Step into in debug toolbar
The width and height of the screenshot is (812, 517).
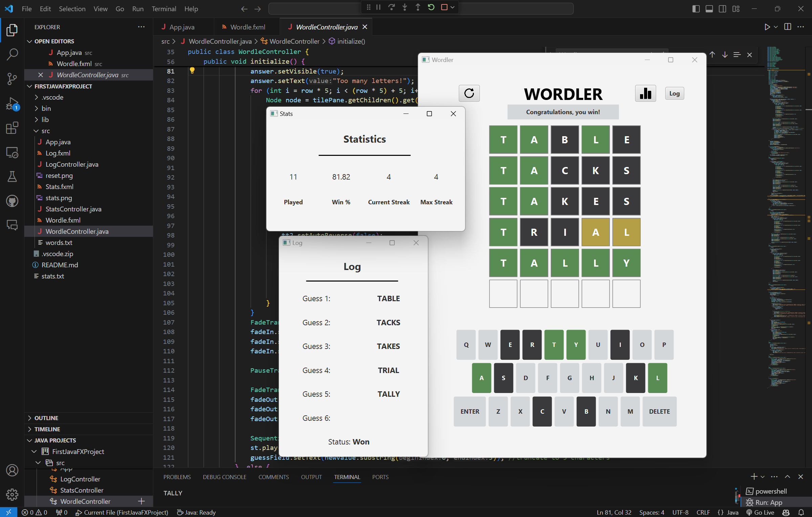pos(405,7)
